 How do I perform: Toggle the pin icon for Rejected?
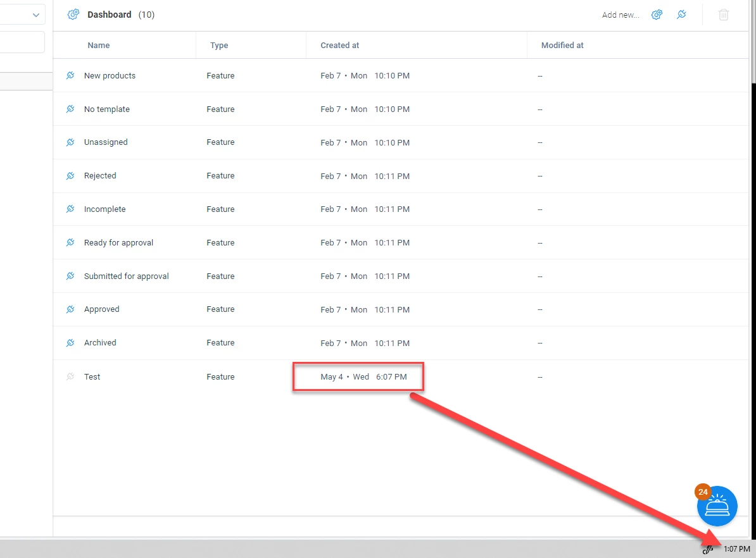tap(70, 175)
